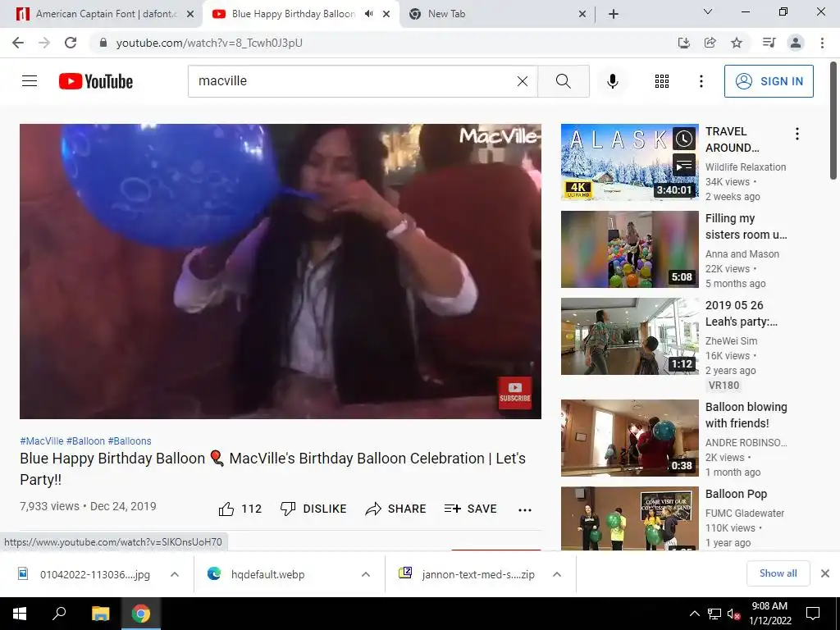Click Show all downloads
840x630 pixels.
coord(778,573)
